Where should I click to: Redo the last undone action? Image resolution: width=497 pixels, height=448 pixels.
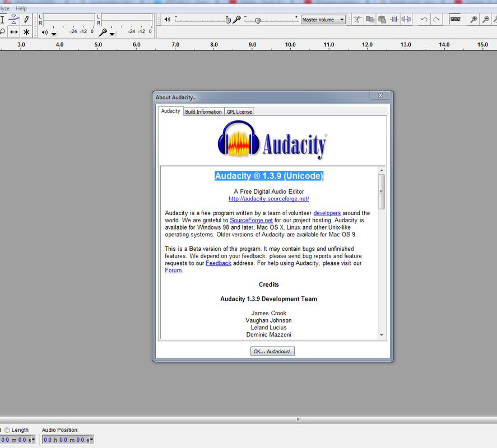pyautogui.click(x=436, y=20)
